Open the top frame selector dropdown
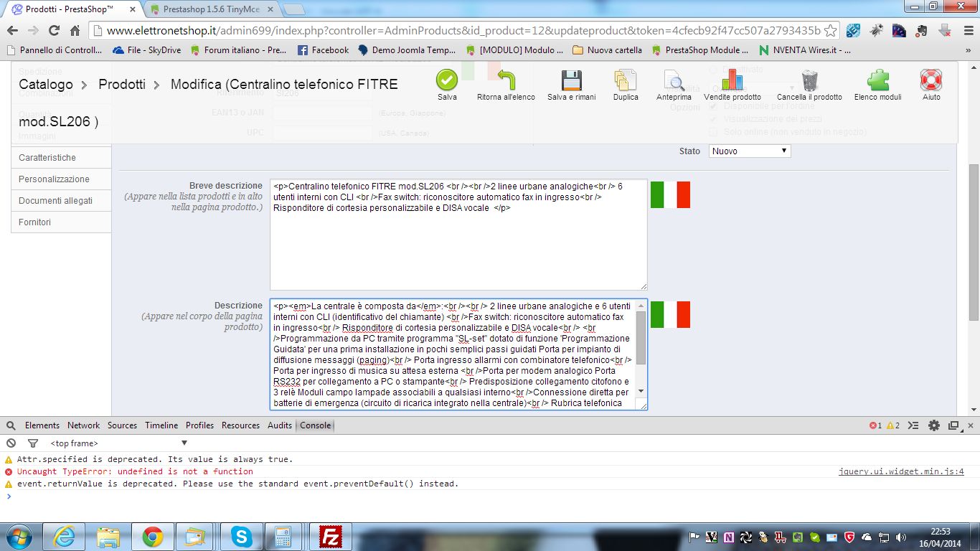The width and height of the screenshot is (980, 551). (x=119, y=443)
